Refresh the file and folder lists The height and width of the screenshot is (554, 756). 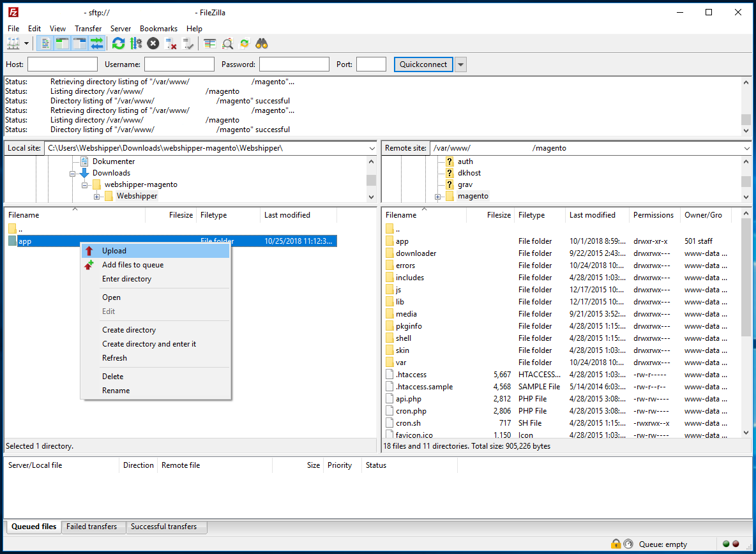click(117, 43)
